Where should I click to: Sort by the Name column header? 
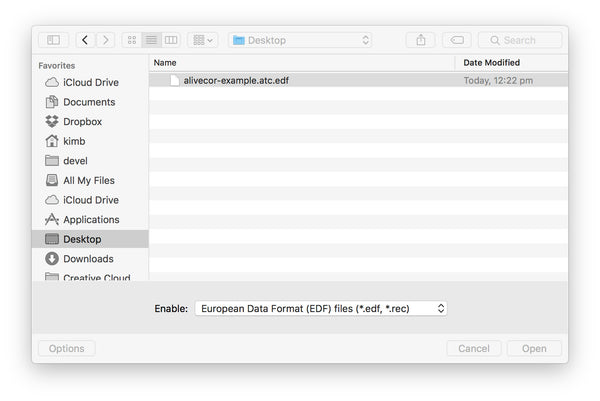tap(302, 63)
